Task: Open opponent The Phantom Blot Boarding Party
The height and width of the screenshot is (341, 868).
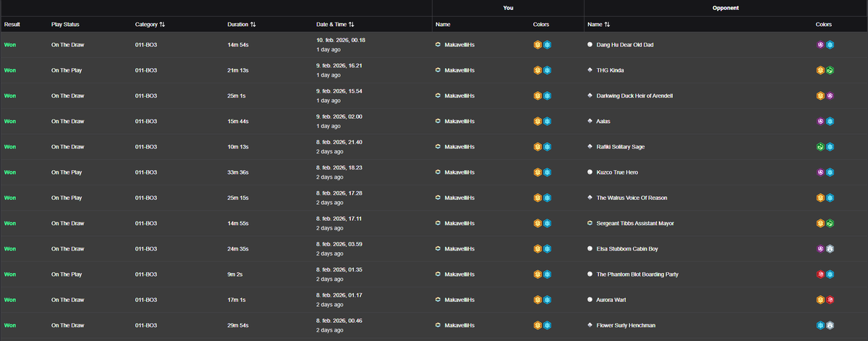Action: (637, 274)
